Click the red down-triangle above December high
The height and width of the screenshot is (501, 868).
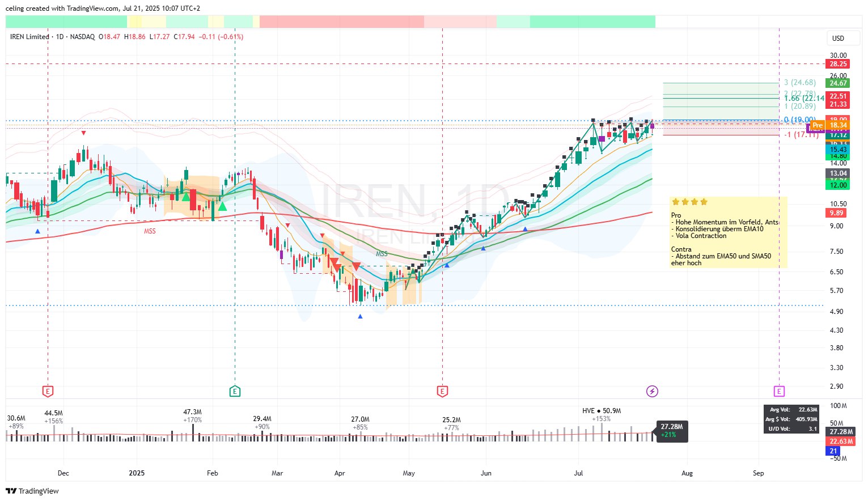pos(83,133)
